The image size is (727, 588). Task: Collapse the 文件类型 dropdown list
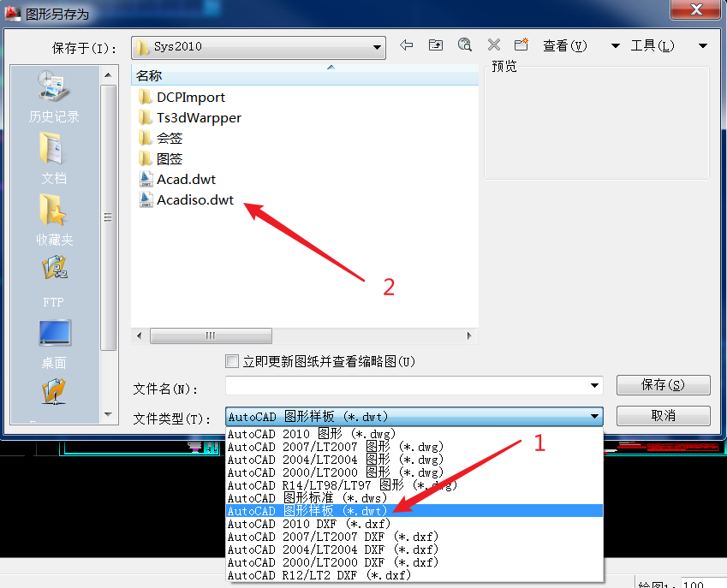coord(594,417)
